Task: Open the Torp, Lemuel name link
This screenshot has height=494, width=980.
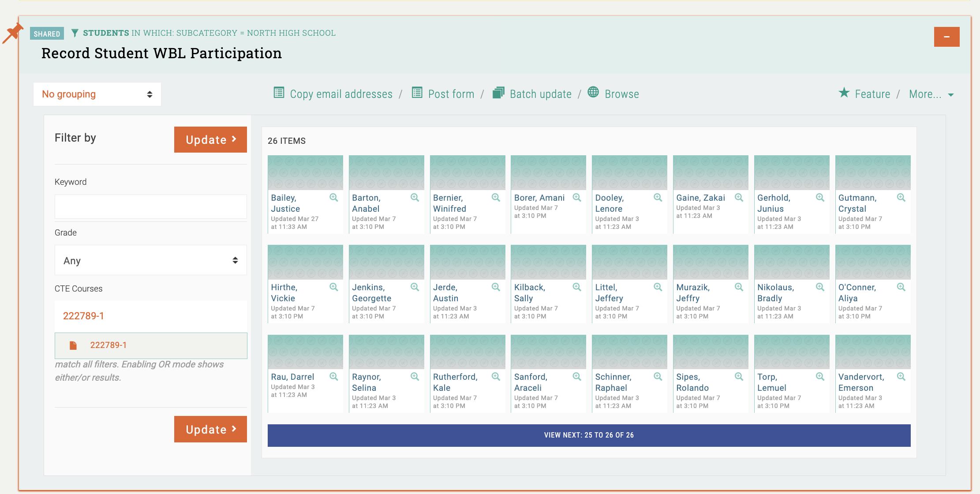Action: [772, 382]
